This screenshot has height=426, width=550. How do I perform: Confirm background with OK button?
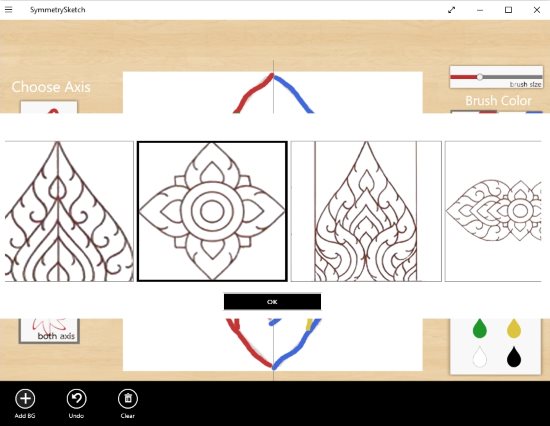pos(272,302)
